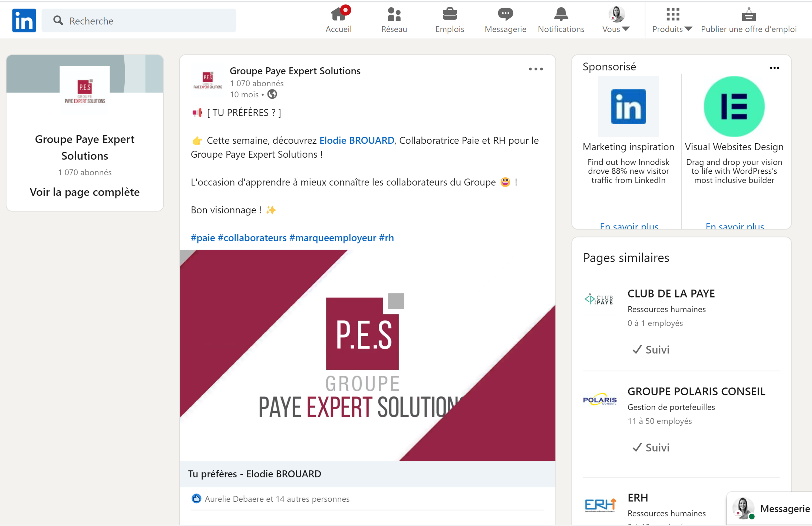Click the post author P.E.S logo

[x=207, y=81]
